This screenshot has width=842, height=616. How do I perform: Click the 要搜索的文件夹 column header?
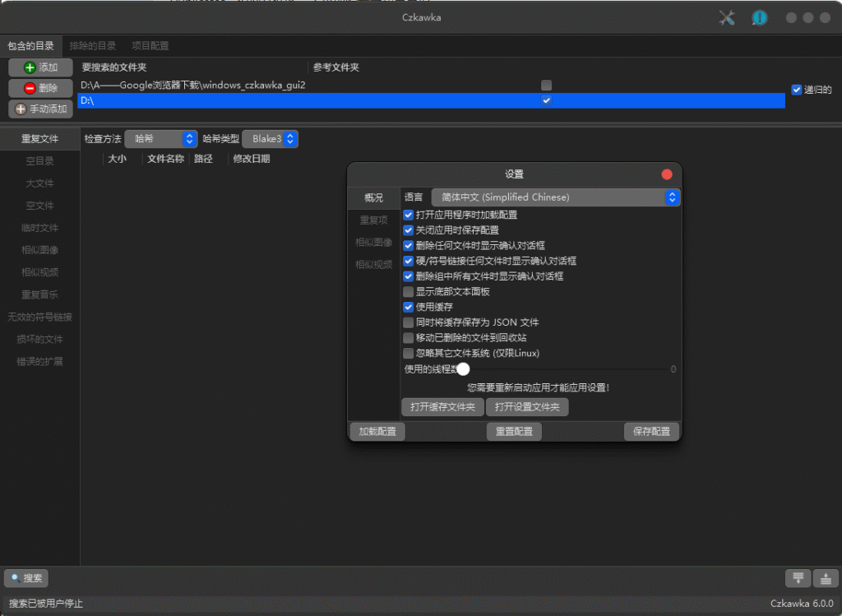[113, 67]
